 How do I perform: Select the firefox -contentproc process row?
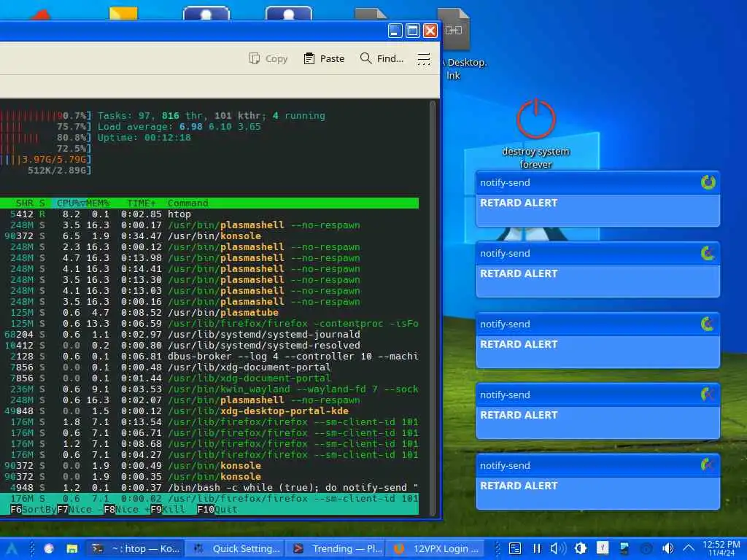click(209, 324)
